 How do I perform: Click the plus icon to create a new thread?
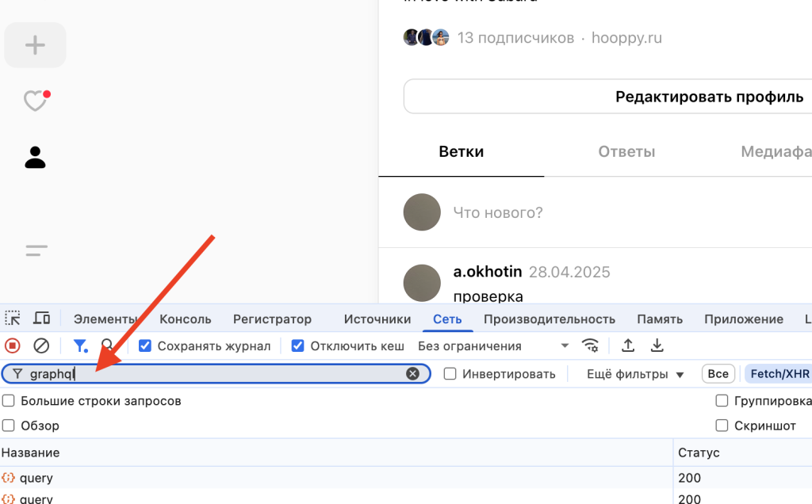point(35,45)
